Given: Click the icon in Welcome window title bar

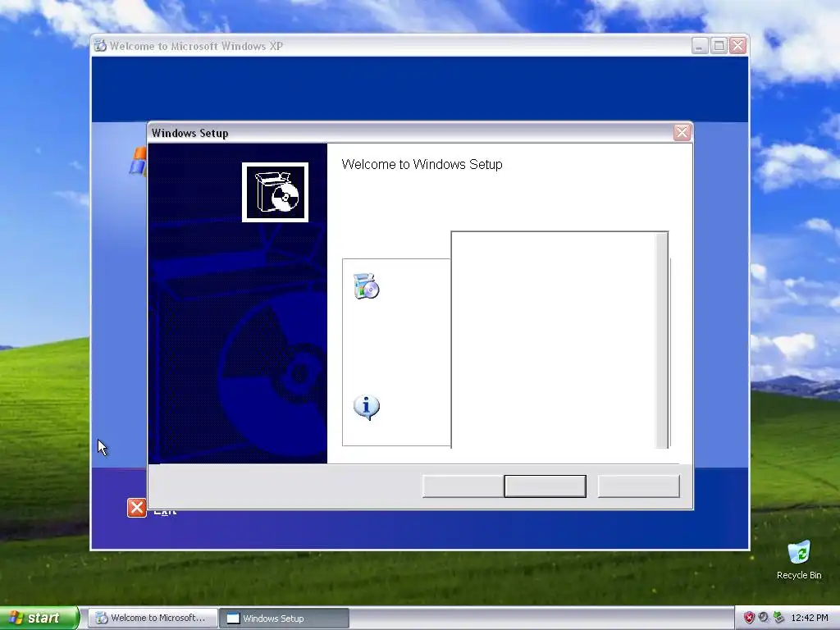Looking at the screenshot, I should [100, 46].
